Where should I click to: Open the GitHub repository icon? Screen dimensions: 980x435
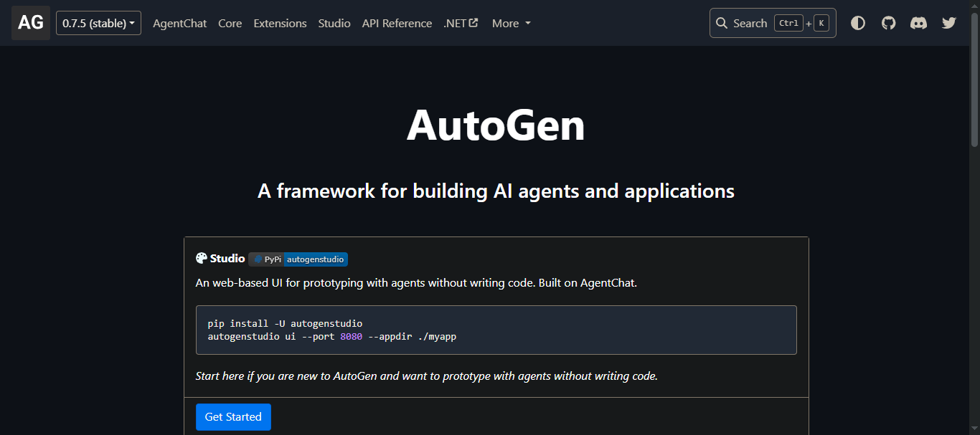coord(888,23)
